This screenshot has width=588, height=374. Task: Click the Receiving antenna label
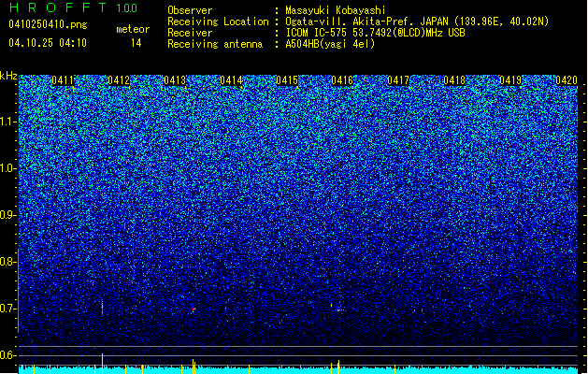coord(215,44)
